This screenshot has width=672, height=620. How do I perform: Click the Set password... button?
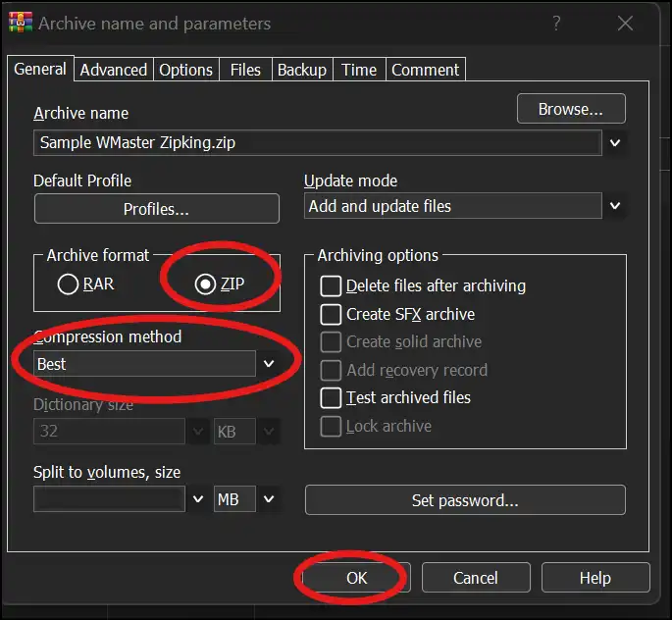point(465,500)
